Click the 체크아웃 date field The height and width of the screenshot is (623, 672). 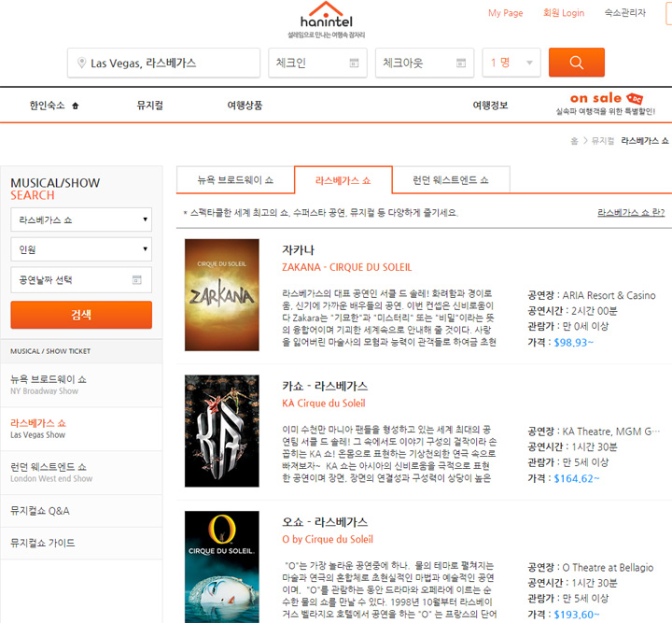[x=425, y=63]
